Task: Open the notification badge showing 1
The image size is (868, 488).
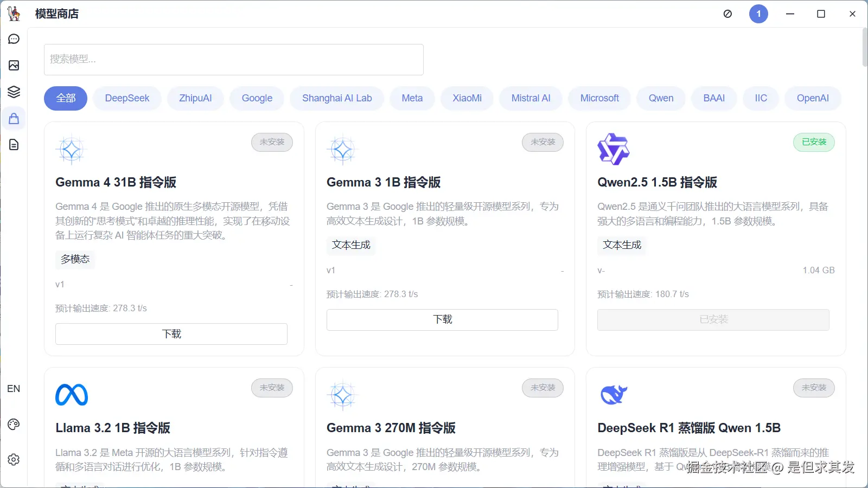Action: click(758, 14)
